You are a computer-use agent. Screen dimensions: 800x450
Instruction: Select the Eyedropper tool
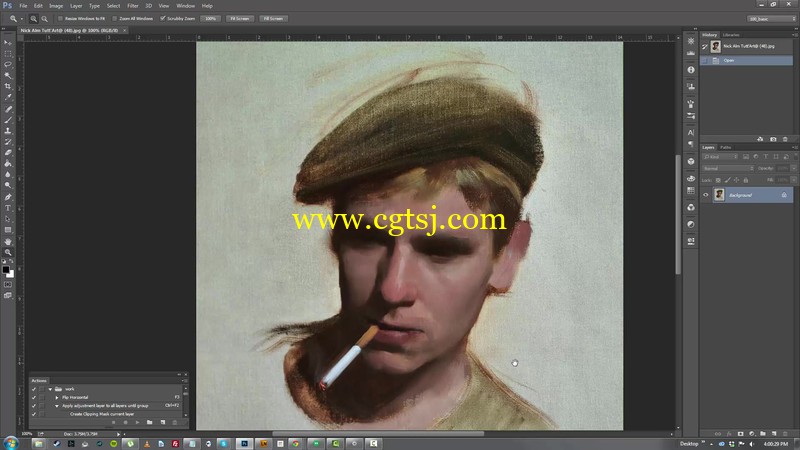(x=8, y=97)
